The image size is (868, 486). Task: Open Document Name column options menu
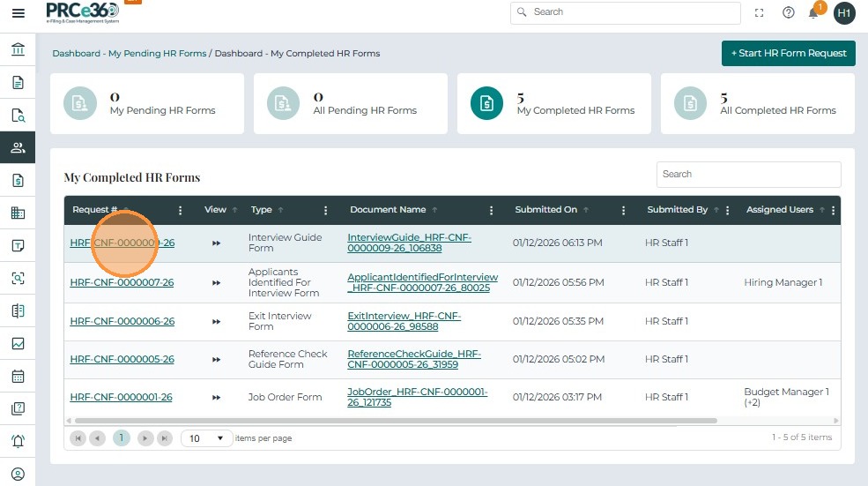492,211
